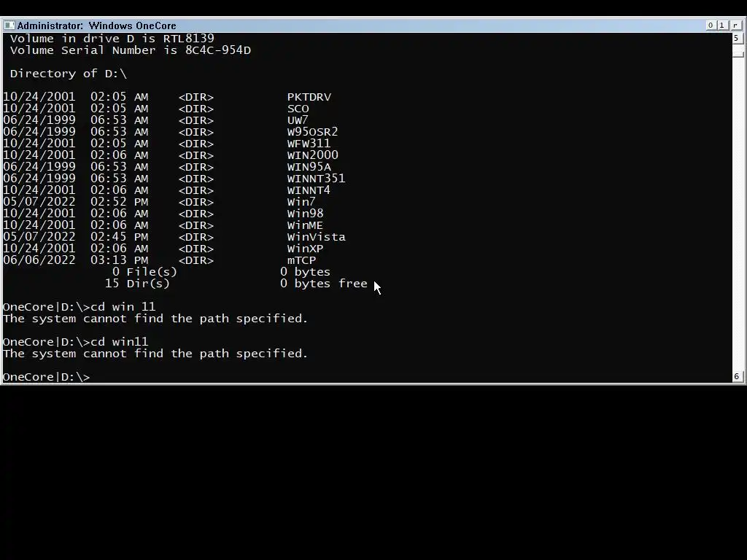Screen dimensions: 747x560
Task: Click the 02:45 PM time on WinVista row
Action: [120, 237]
